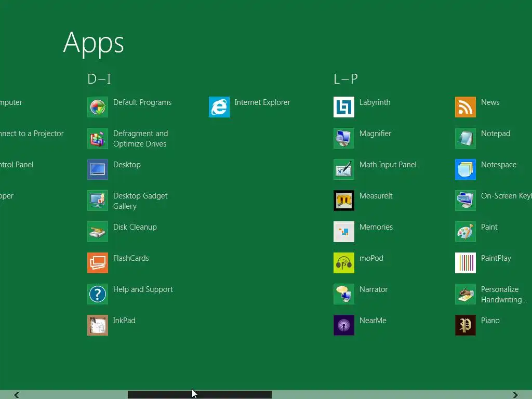
Task: Click the "ntrol Panel" label
Action: [17, 165]
